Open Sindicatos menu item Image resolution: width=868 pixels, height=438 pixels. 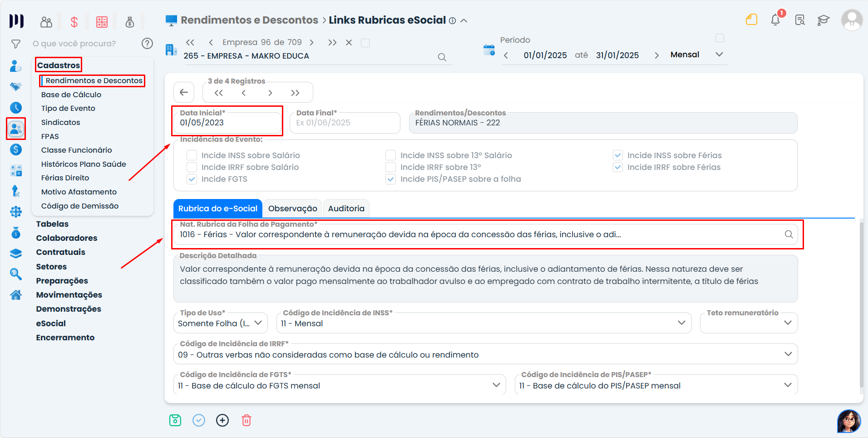coord(61,122)
